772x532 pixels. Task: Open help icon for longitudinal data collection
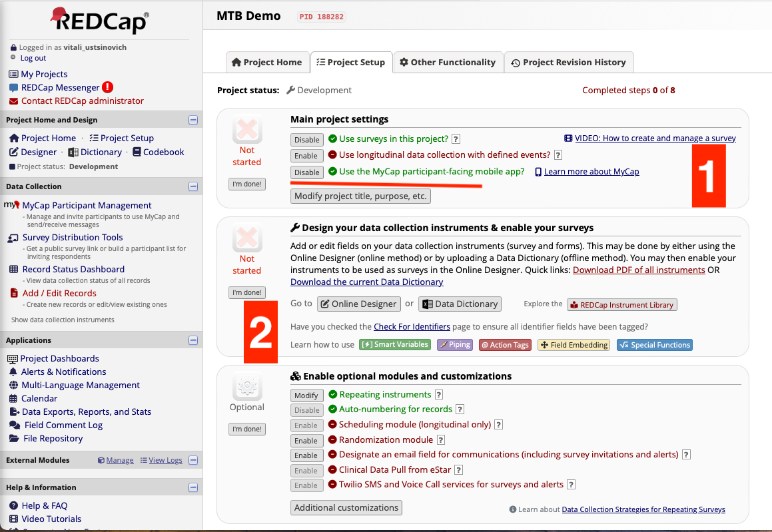click(x=558, y=155)
